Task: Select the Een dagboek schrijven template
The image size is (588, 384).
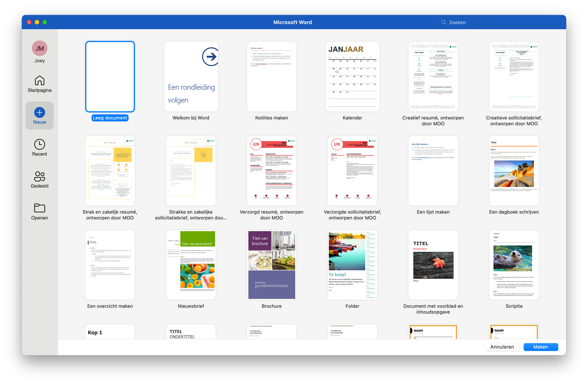Action: coord(514,171)
